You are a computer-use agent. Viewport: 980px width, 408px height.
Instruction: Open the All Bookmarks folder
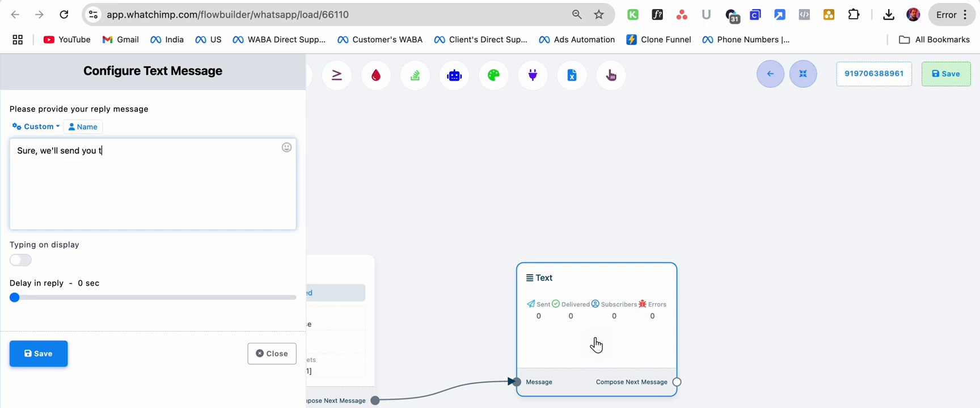pyautogui.click(x=935, y=40)
